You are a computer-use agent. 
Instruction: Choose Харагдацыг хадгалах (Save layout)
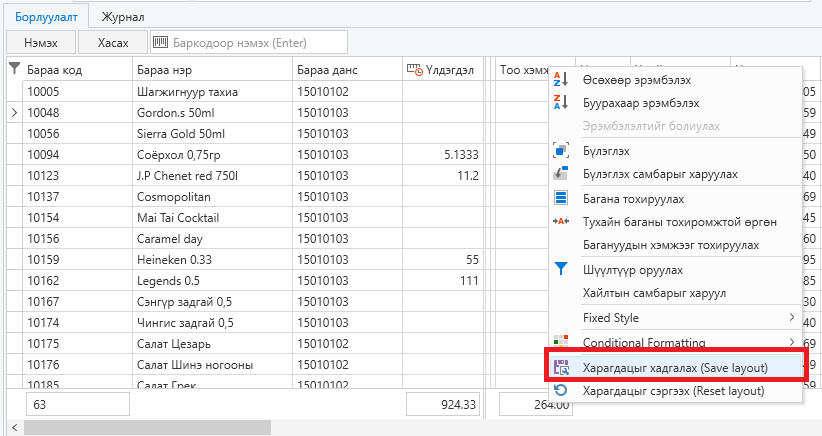tap(676, 368)
